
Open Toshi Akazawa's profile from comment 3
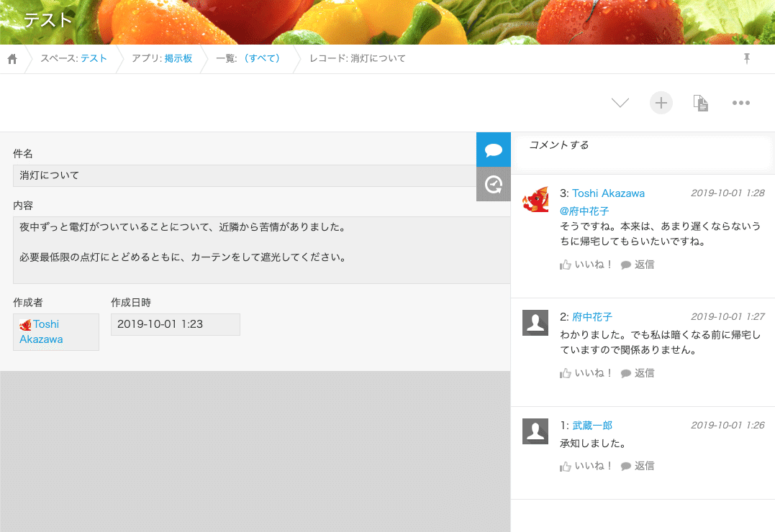(x=608, y=193)
